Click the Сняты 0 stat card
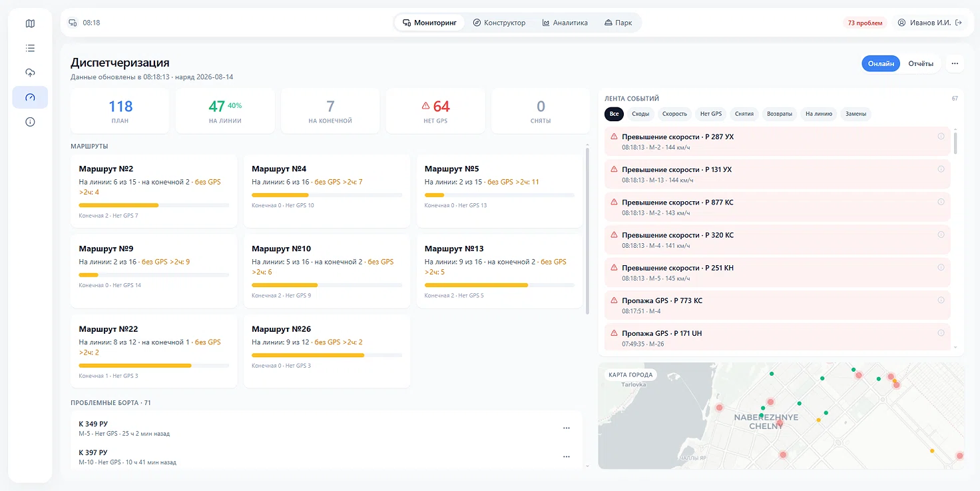 pyautogui.click(x=541, y=111)
